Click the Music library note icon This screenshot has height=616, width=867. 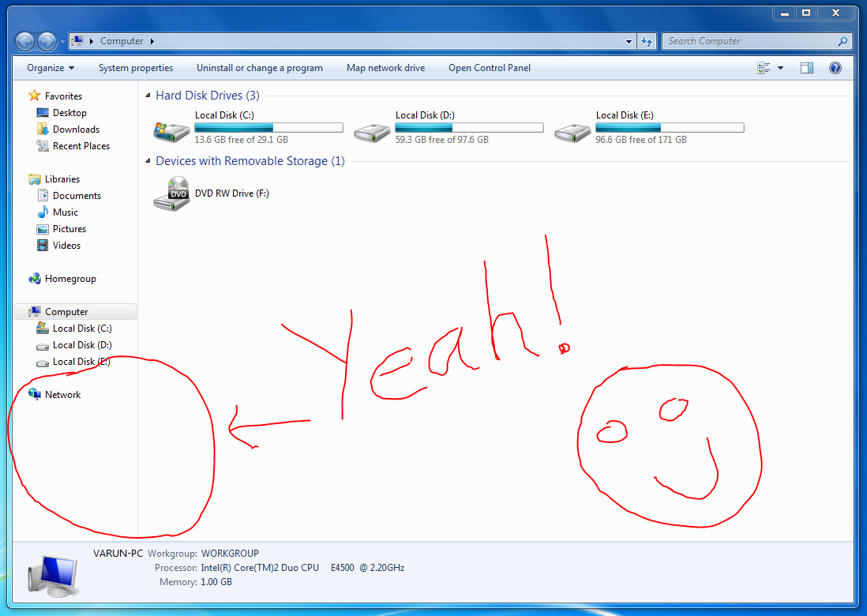(43, 212)
